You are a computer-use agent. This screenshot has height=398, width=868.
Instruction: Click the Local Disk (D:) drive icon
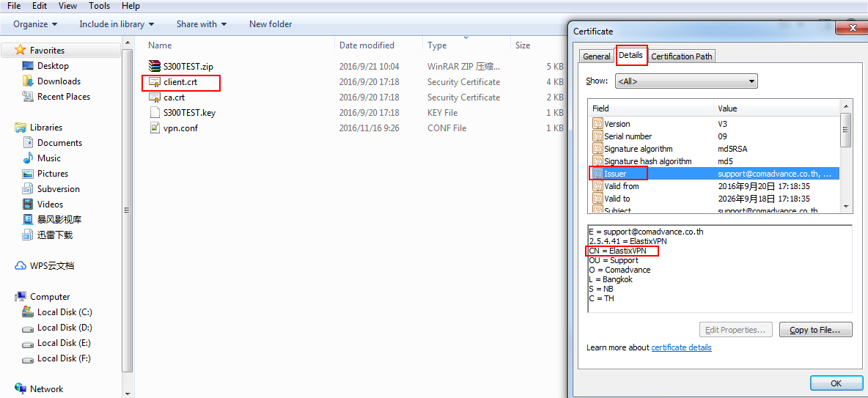pyautogui.click(x=29, y=328)
